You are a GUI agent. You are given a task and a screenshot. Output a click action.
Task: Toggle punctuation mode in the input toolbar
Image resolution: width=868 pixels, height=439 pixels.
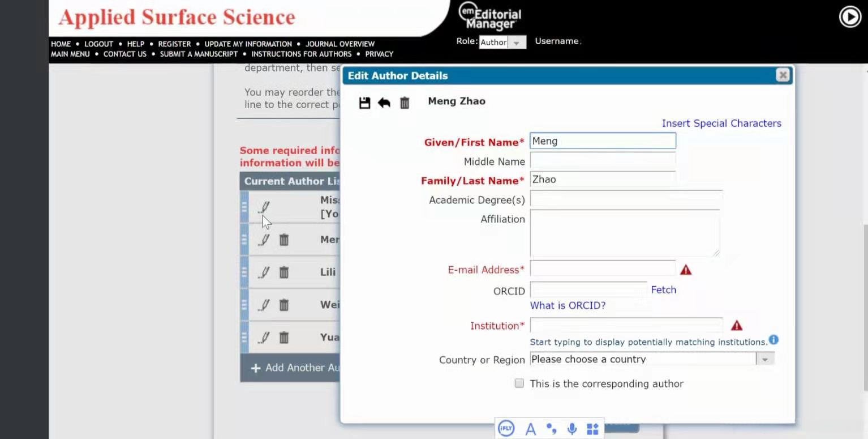tap(551, 429)
